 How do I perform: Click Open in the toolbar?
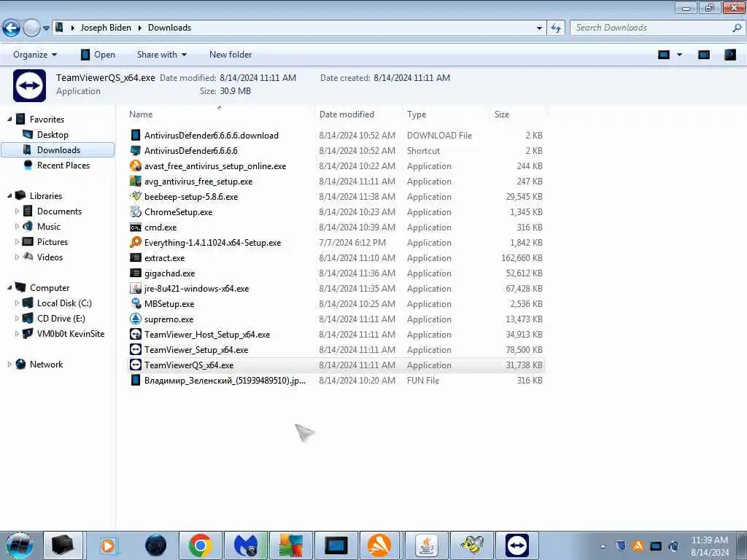98,55
